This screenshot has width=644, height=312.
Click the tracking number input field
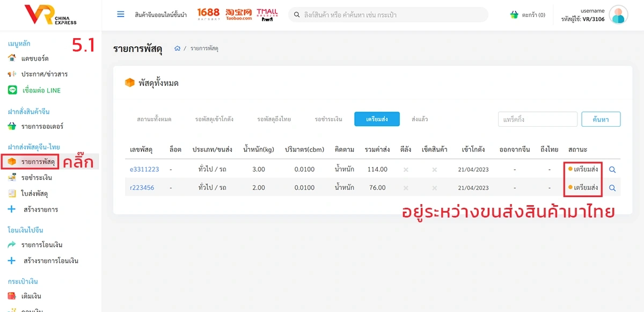pyautogui.click(x=537, y=119)
